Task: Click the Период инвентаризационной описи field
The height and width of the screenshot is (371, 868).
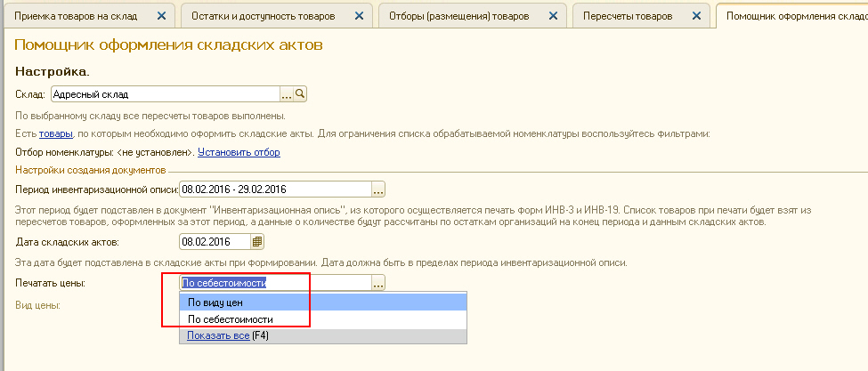Action: coord(275,190)
